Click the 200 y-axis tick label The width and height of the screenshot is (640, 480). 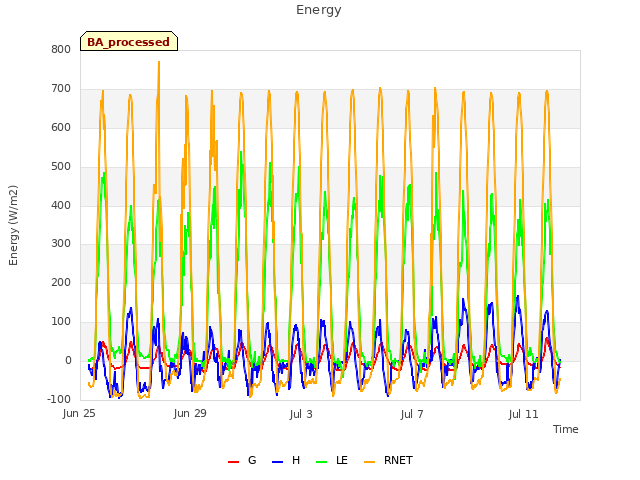(x=61, y=282)
